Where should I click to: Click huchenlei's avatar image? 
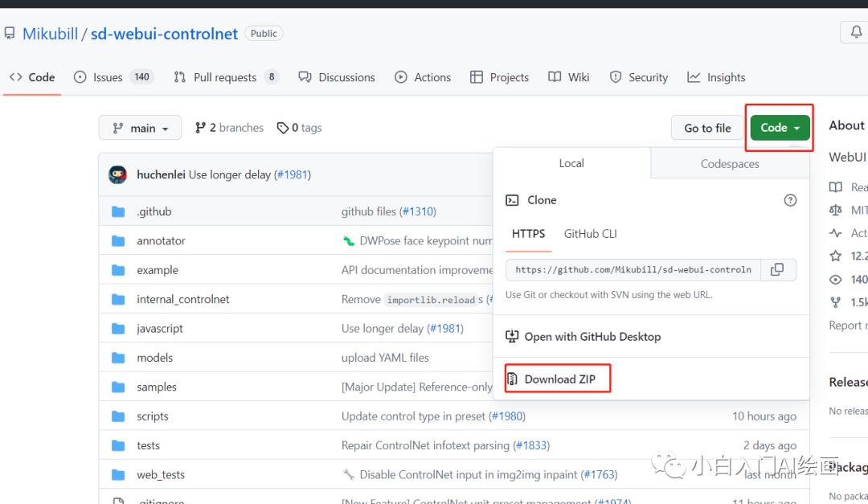pos(117,174)
